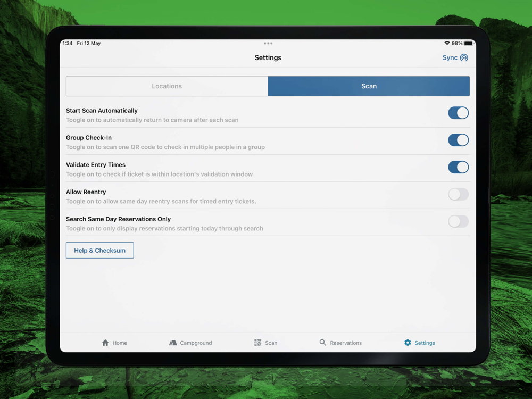The image size is (532, 399).
Task: Open the Reservations tab label
Action: click(346, 343)
